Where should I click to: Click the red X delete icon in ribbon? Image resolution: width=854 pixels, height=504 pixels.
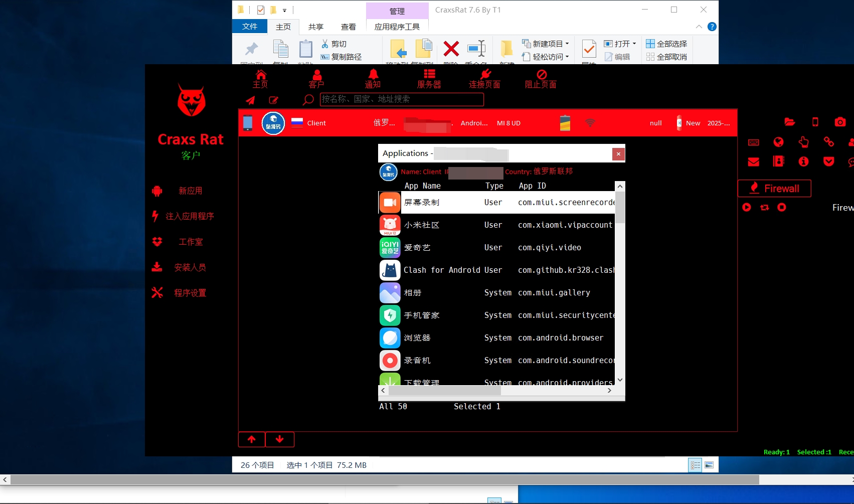451,49
